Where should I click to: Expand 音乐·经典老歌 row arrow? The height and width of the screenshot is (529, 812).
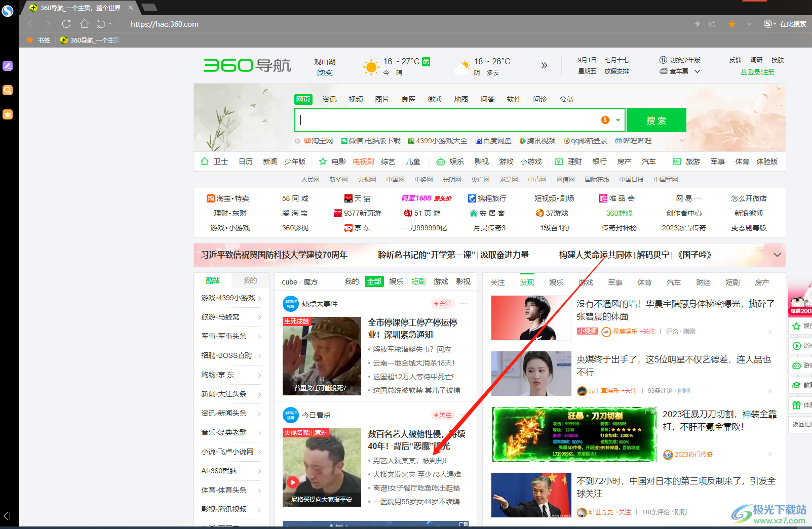(260, 433)
